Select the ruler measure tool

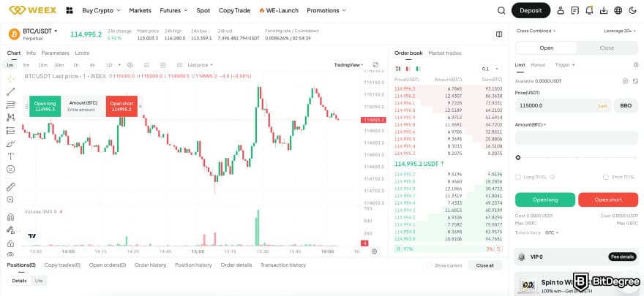tap(11, 187)
